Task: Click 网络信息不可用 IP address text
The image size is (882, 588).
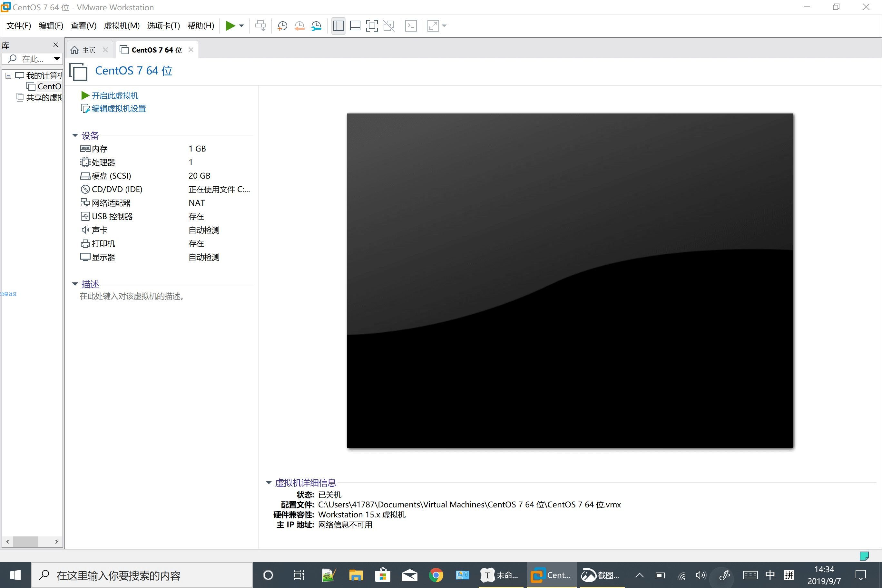Action: pyautogui.click(x=345, y=524)
